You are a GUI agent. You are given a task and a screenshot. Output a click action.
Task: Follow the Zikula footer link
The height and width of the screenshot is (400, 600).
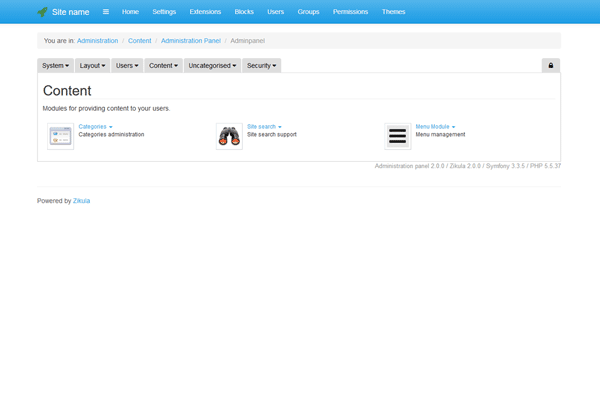point(81,200)
